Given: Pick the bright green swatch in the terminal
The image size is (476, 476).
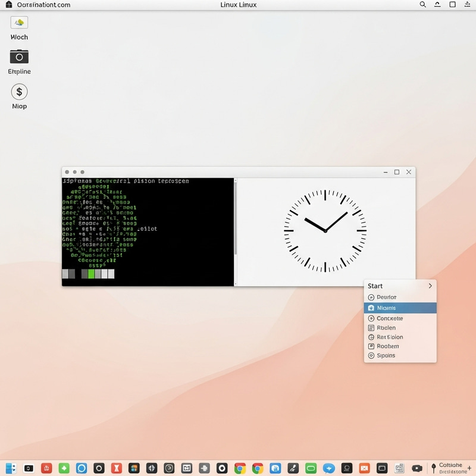Looking at the screenshot, I should (x=91, y=274).
